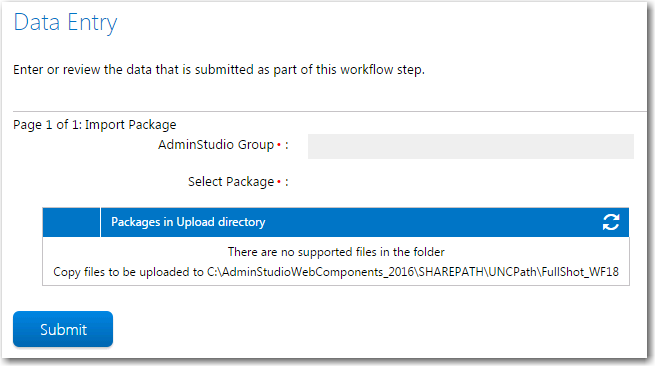Click the UNCPath segment of upload path
Viewport: 655px width, 366px height.
(513, 272)
